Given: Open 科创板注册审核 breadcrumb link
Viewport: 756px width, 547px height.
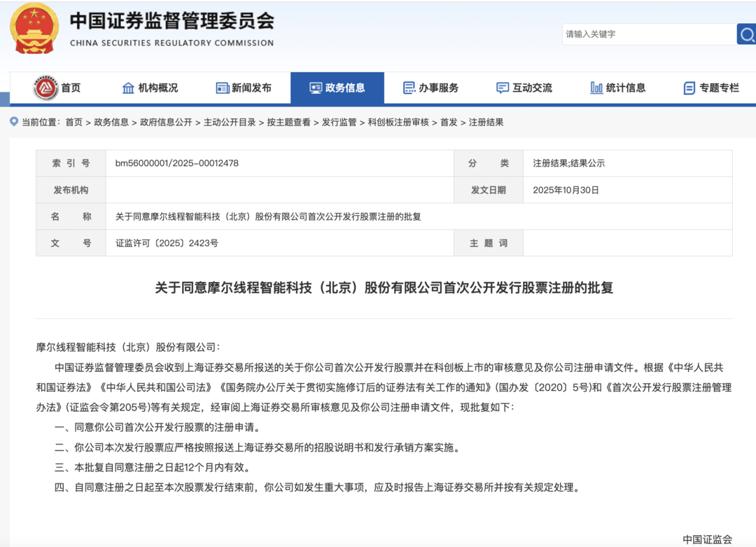Looking at the screenshot, I should point(398,122).
